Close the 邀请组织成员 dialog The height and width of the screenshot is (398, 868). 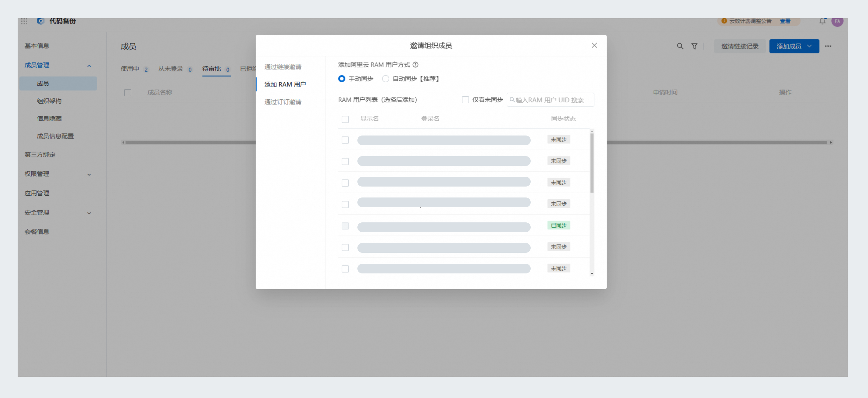click(594, 46)
